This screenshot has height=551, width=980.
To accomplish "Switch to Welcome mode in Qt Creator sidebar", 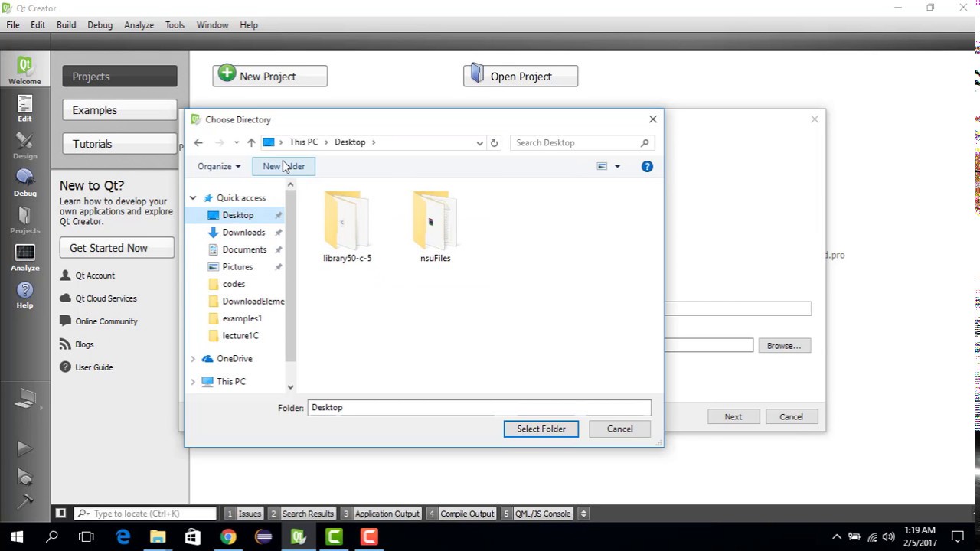I will [24, 70].
